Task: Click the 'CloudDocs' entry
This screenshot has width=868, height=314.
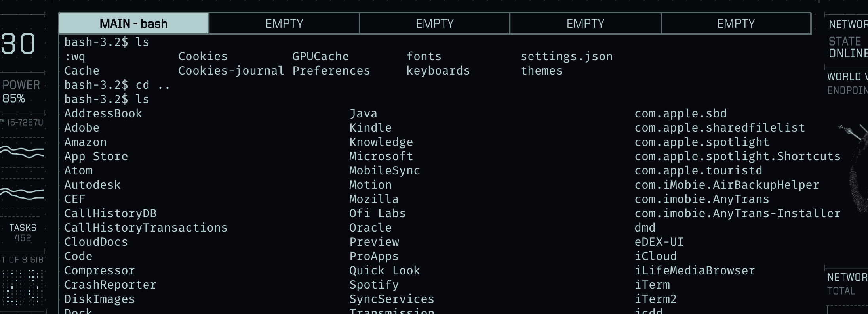Action: pos(96,242)
